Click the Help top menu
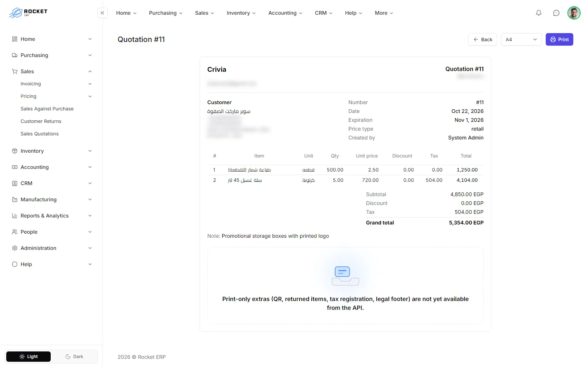 (354, 13)
